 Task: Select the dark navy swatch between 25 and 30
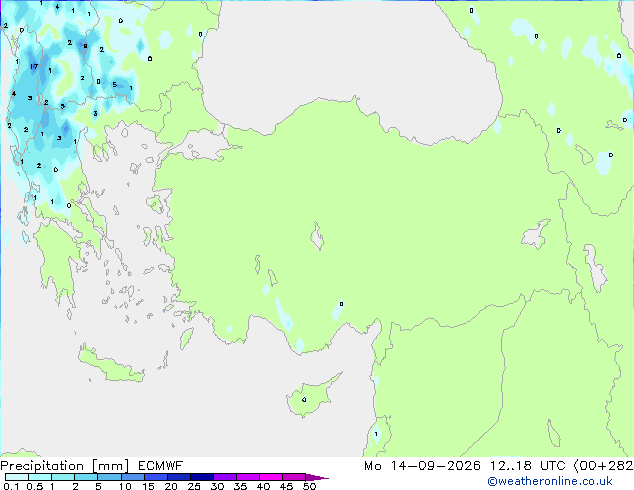(202, 477)
